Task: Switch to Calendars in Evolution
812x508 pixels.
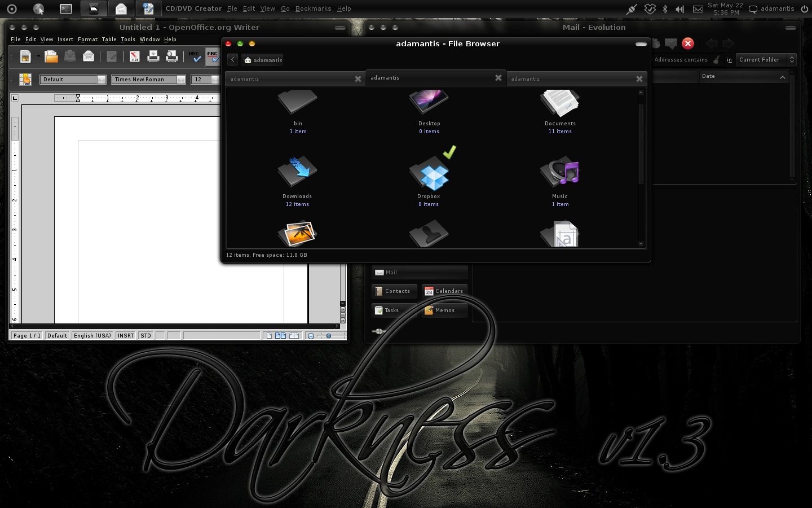Action: [444, 291]
